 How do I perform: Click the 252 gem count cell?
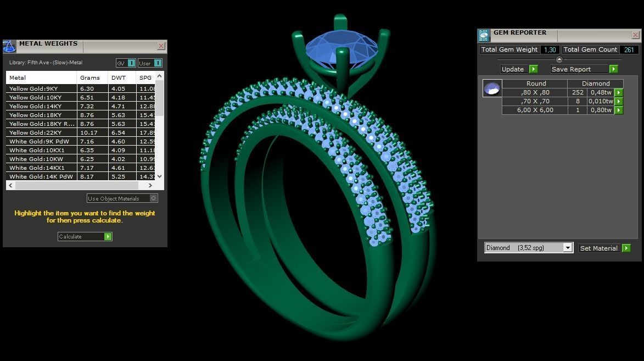578,92
